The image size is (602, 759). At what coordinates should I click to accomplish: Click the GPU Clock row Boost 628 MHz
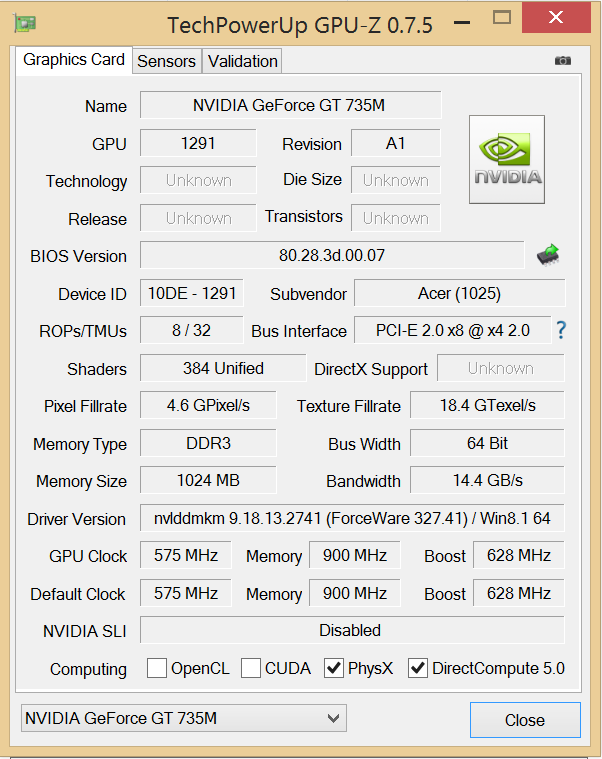coord(519,555)
